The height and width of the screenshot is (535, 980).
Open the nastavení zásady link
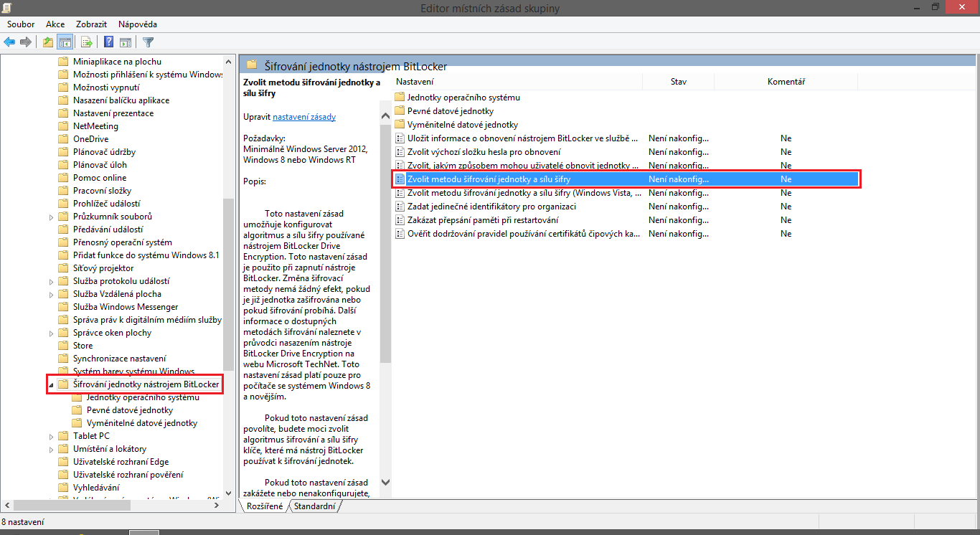(x=303, y=115)
